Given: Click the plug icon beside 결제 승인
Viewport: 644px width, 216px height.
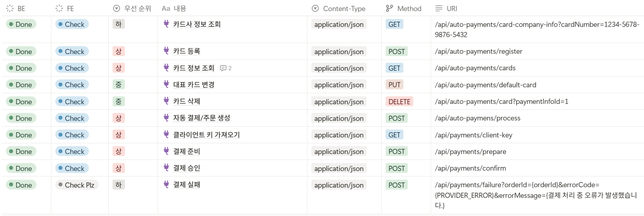Looking at the screenshot, I should (x=166, y=168).
